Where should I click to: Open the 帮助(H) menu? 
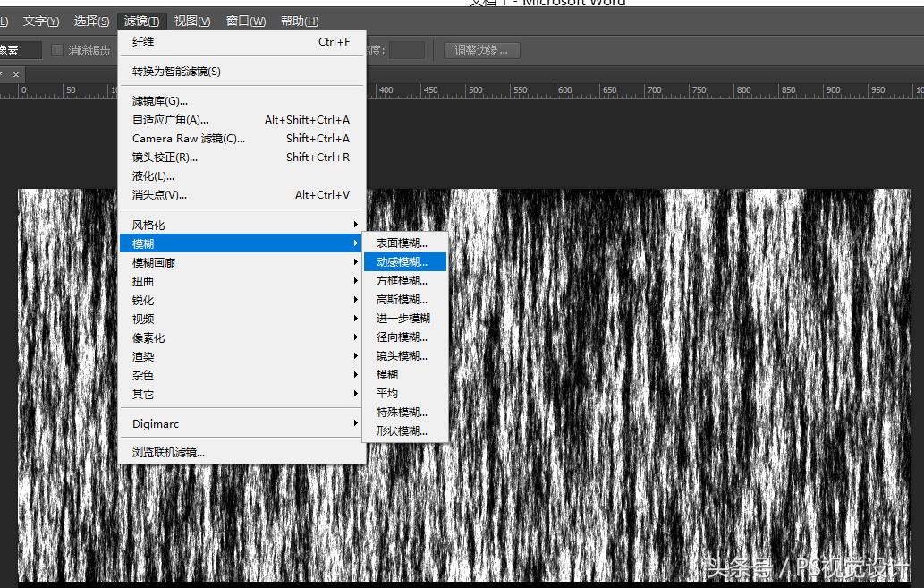(299, 21)
